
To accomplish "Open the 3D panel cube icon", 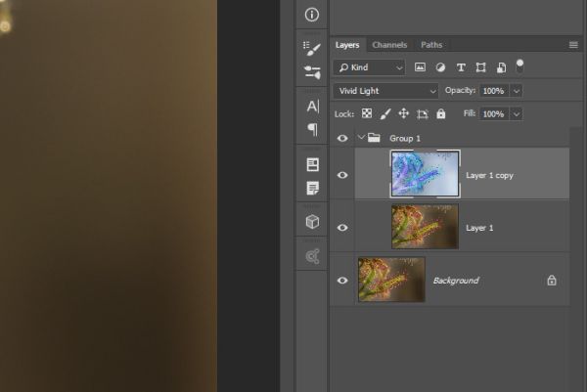I will click(x=313, y=222).
